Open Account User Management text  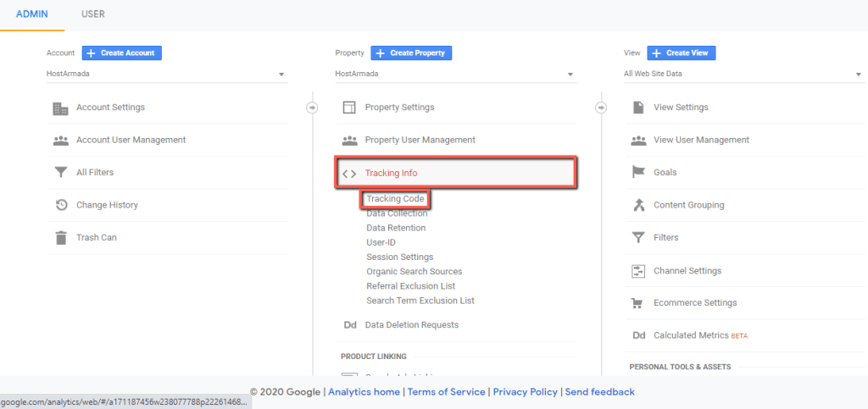131,140
